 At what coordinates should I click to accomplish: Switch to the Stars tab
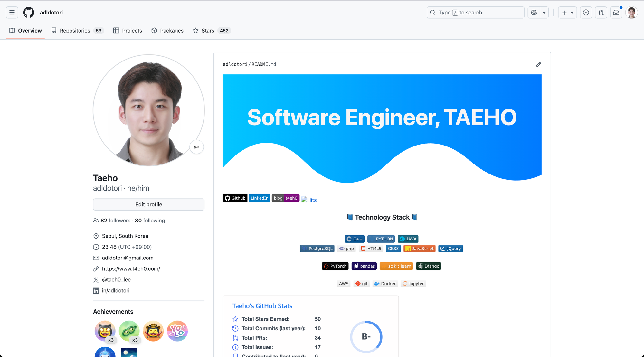click(208, 31)
